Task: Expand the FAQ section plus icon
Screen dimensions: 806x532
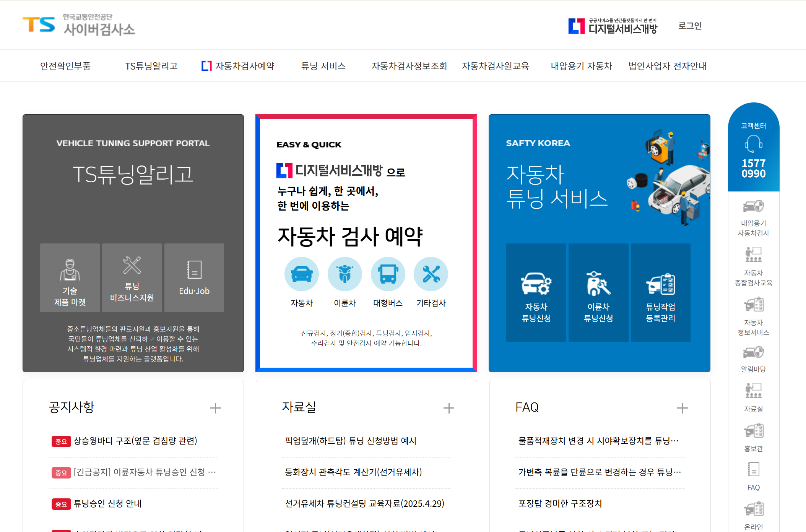Action: pyautogui.click(x=682, y=408)
